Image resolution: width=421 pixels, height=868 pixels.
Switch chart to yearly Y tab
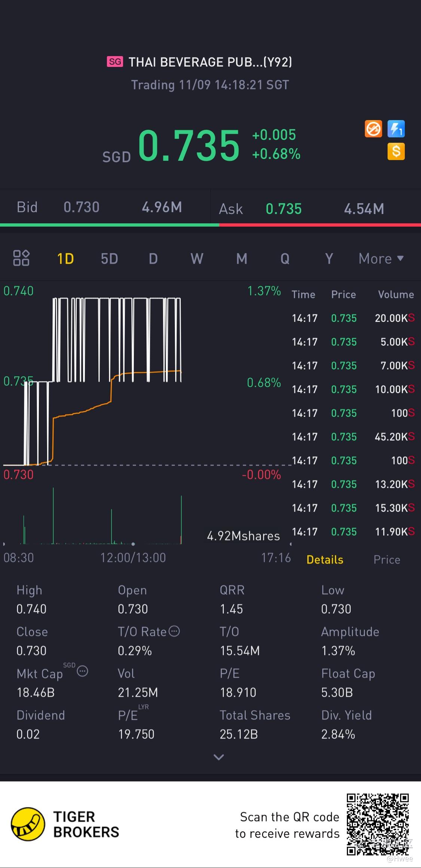[329, 258]
